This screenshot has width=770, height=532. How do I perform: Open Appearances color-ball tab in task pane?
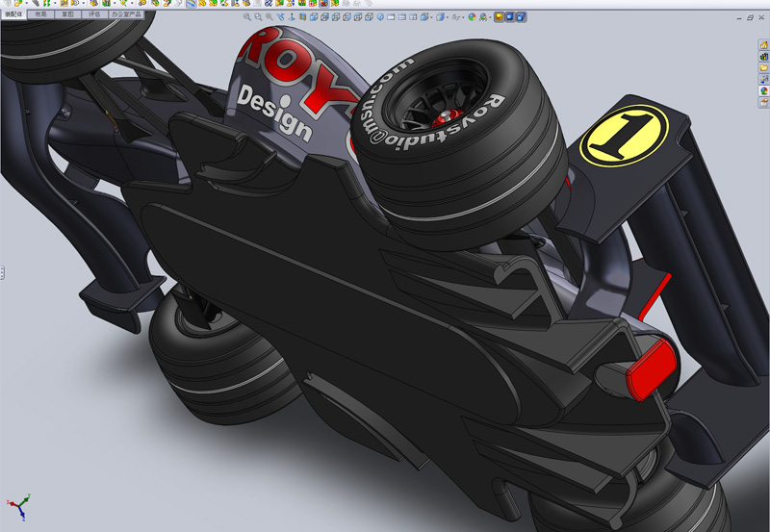click(763, 90)
